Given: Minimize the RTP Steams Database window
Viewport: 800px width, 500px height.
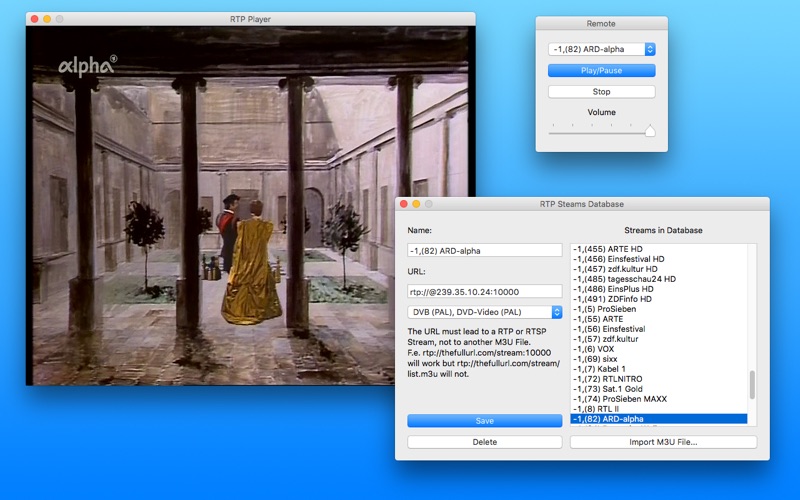Looking at the screenshot, I should pos(416,204).
